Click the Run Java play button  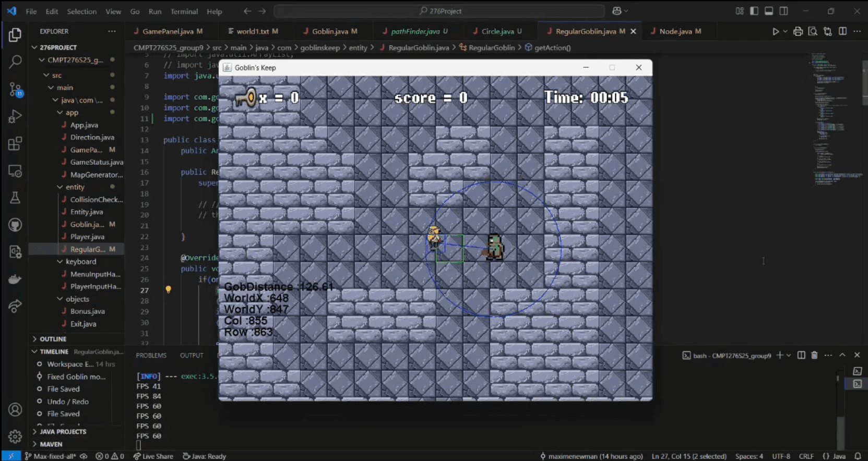pos(776,31)
